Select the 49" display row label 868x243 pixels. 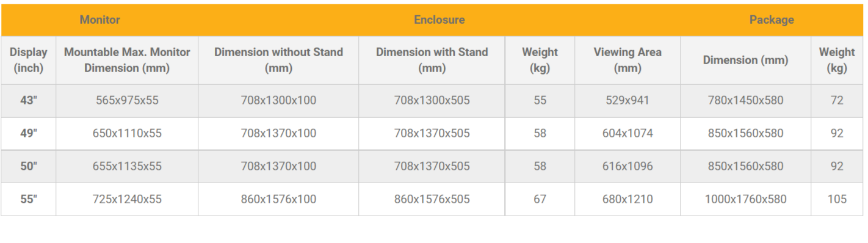[29, 133]
